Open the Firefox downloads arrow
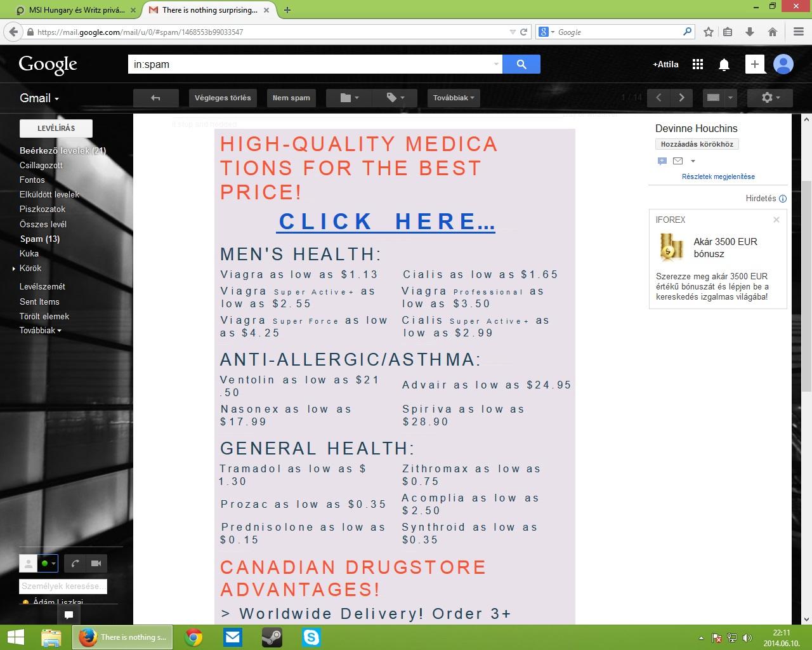The image size is (812, 650). pos(750,32)
